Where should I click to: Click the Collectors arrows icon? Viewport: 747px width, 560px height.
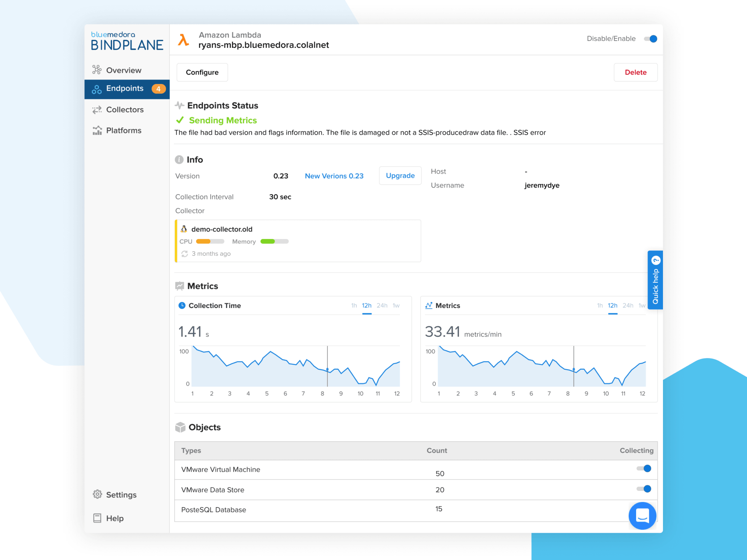coord(97,110)
